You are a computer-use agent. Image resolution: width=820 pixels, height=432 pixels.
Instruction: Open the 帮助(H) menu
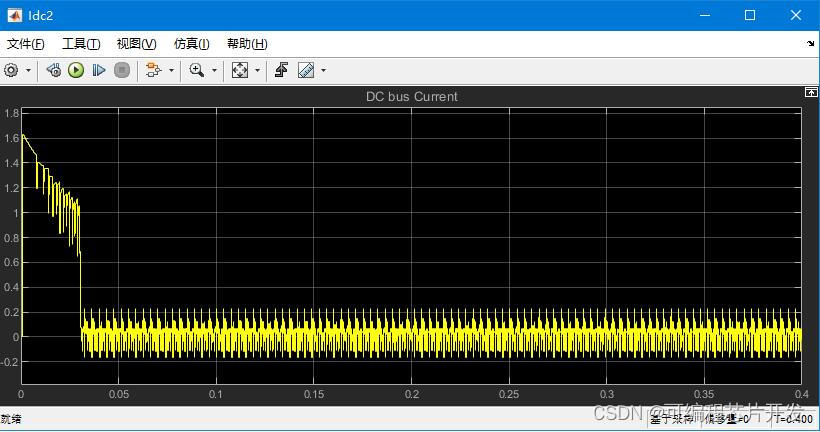(x=247, y=44)
